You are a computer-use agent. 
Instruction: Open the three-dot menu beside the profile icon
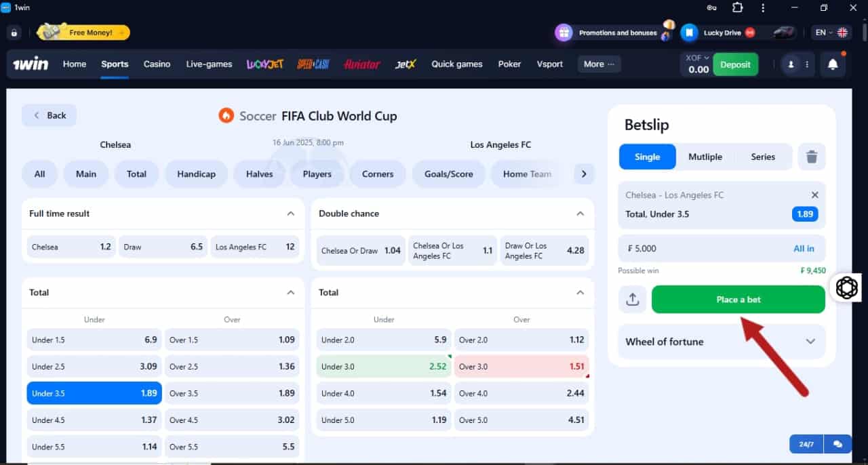[x=807, y=64]
